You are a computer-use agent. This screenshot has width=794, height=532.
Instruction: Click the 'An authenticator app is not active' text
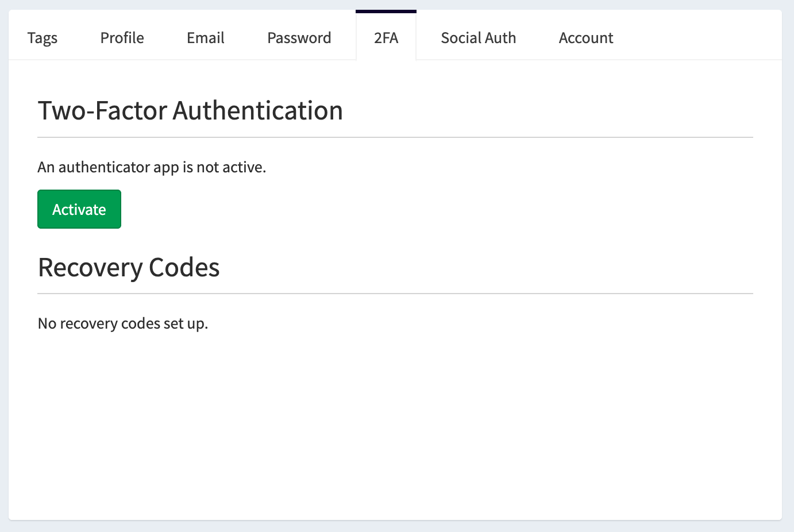point(152,167)
